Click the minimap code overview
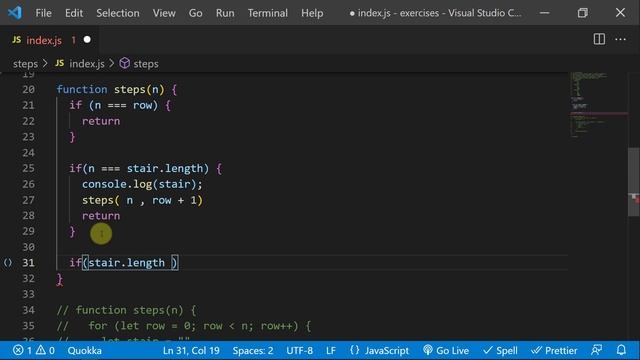Viewport: 640px width, 360px height. [x=598, y=106]
